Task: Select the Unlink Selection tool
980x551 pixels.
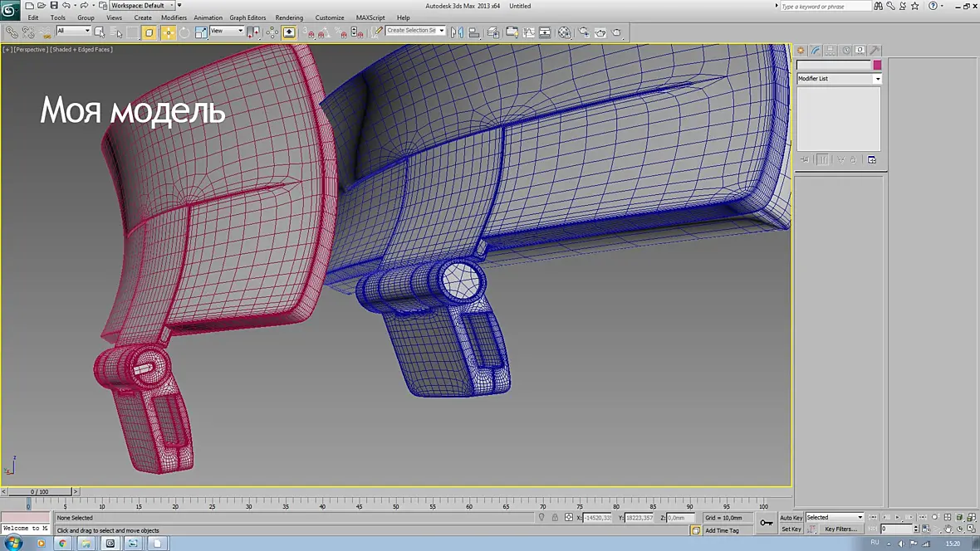Action: [28, 32]
